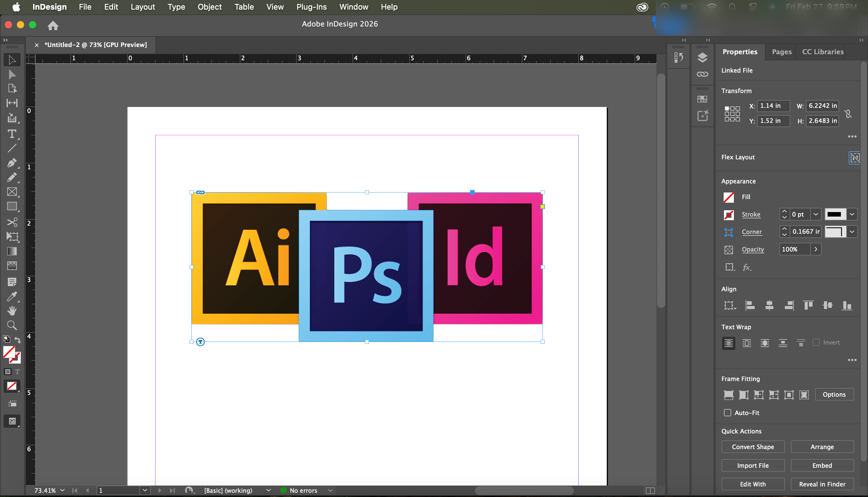Click Align left edges icon
Screen dimensions: 868x497
[750, 305]
